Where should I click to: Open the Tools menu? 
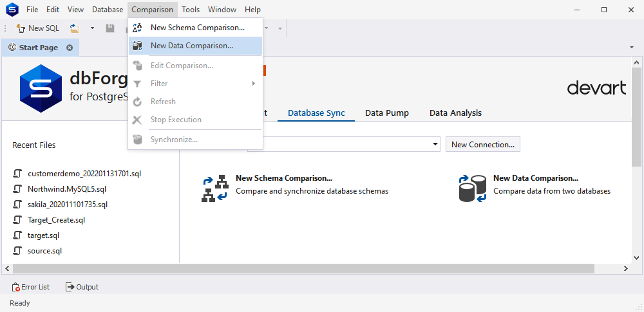tap(191, 10)
